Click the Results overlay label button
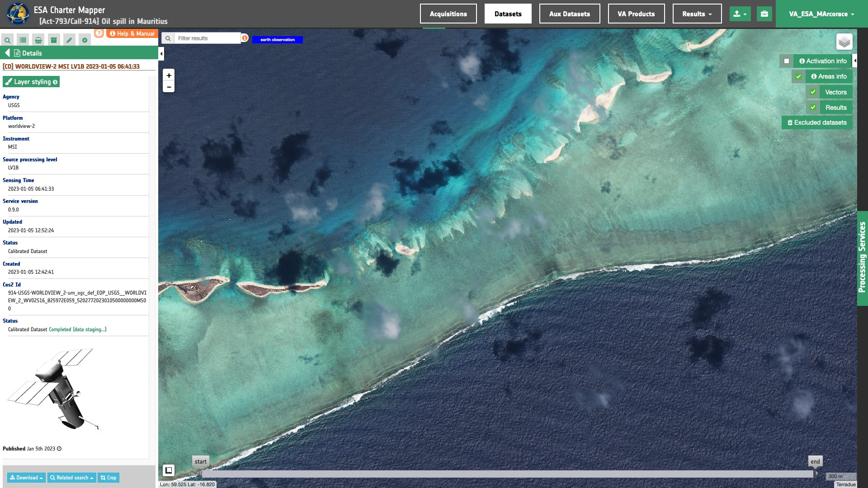868x488 pixels. tap(835, 107)
